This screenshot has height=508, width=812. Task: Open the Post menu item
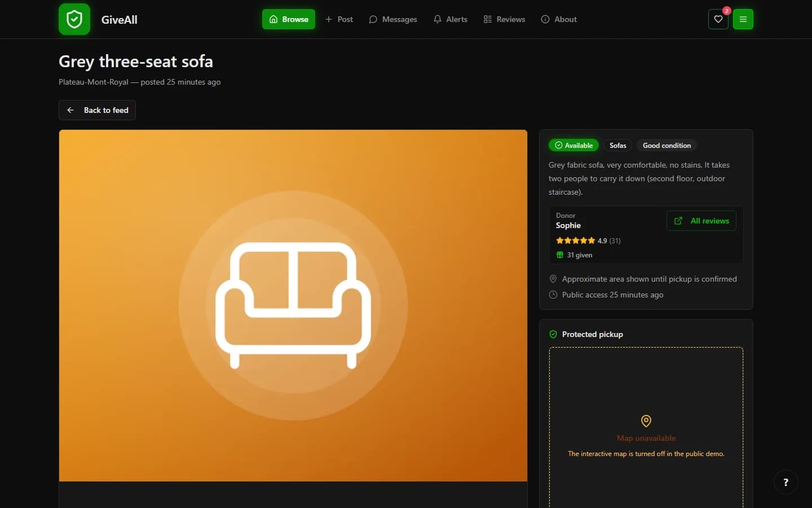(339, 19)
